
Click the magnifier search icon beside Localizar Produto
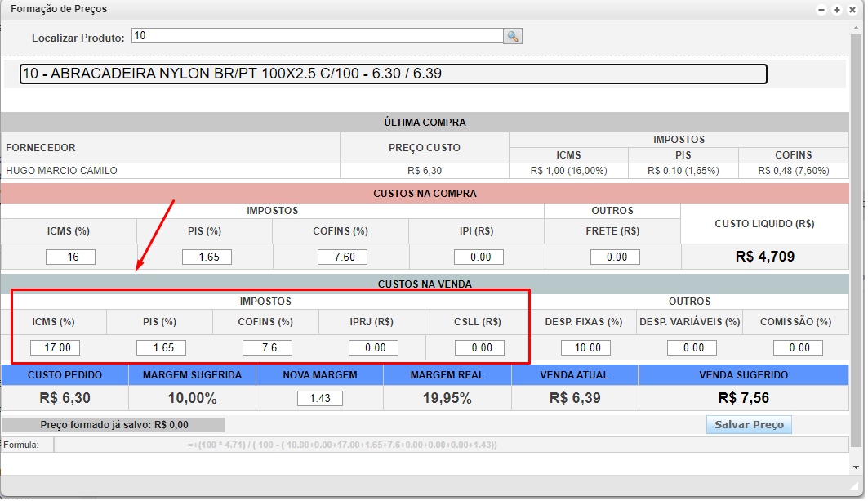tap(513, 36)
